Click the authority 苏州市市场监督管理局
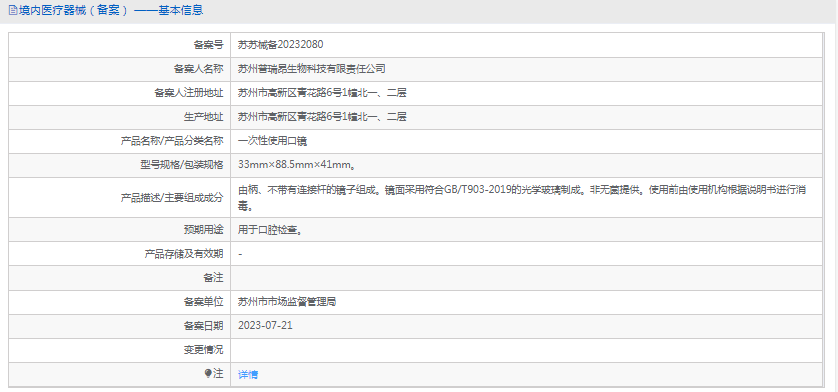Screen dimensions: 838x392 pyautogui.click(x=287, y=302)
